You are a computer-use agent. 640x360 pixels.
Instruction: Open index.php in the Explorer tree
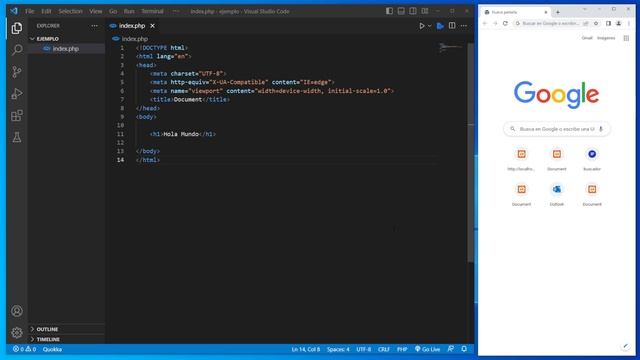pyautogui.click(x=66, y=49)
